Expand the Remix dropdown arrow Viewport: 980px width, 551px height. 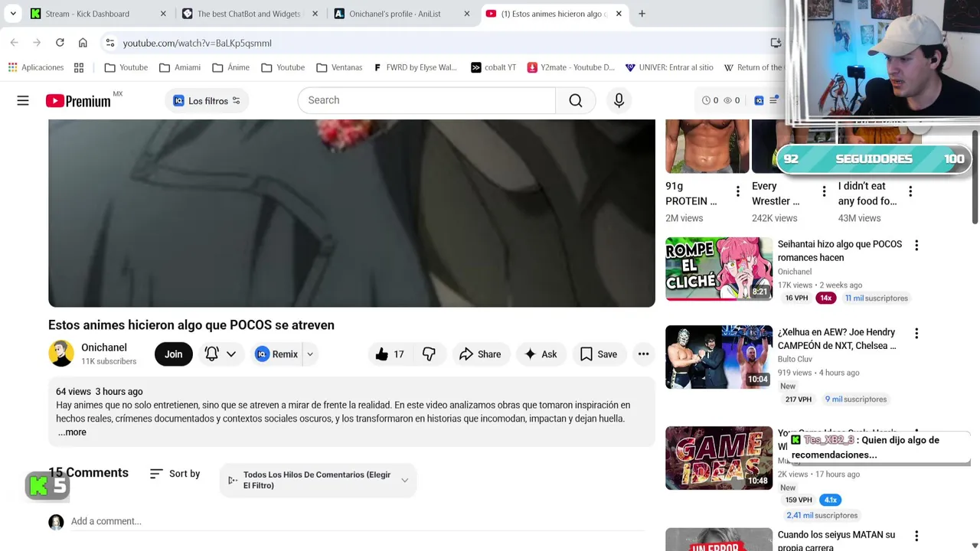[310, 354]
